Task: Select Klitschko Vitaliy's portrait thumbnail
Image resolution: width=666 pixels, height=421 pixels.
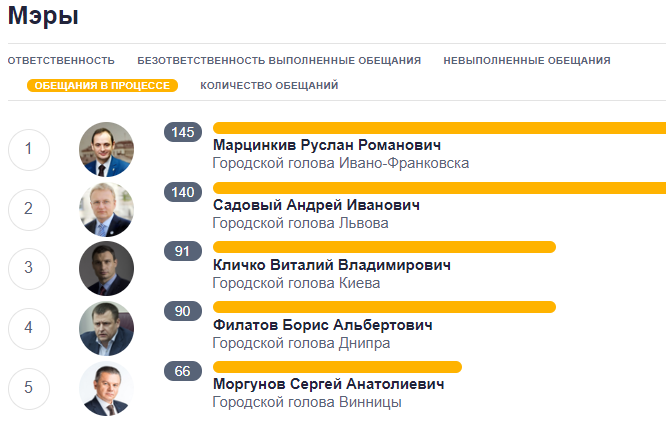Action: [106, 268]
